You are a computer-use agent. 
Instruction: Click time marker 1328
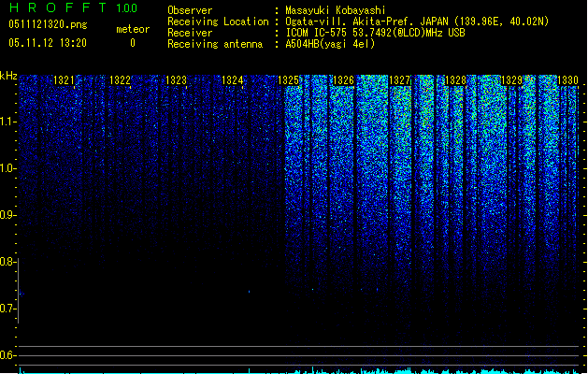click(455, 80)
